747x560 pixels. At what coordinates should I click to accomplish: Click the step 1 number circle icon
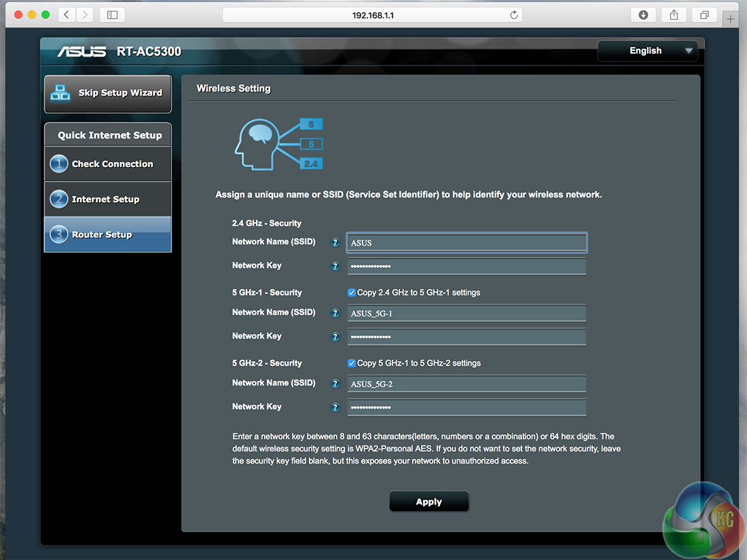(x=59, y=164)
